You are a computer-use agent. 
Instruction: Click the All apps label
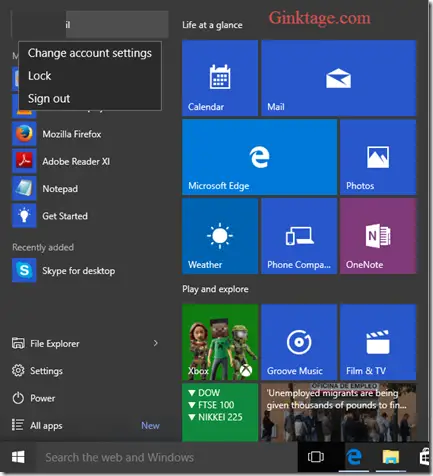tap(46, 426)
